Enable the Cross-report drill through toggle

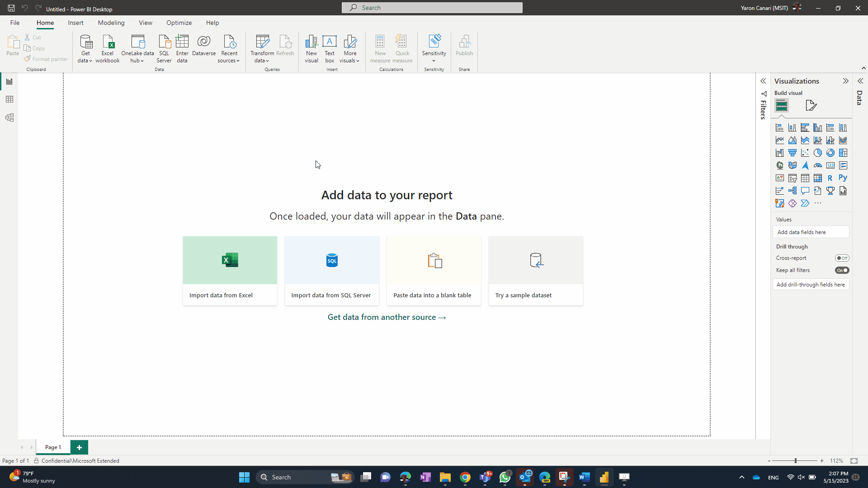842,258
